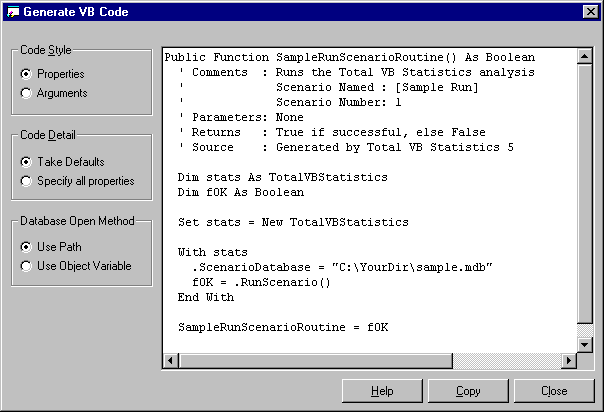
Task: Click the vertical scrollbar up arrow
Action: coord(585,57)
